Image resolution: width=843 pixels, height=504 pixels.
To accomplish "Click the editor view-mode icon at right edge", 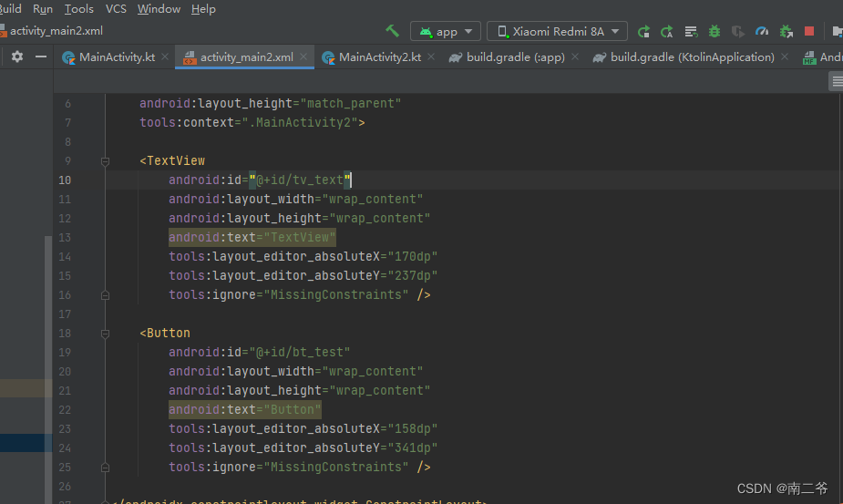I will (837, 81).
